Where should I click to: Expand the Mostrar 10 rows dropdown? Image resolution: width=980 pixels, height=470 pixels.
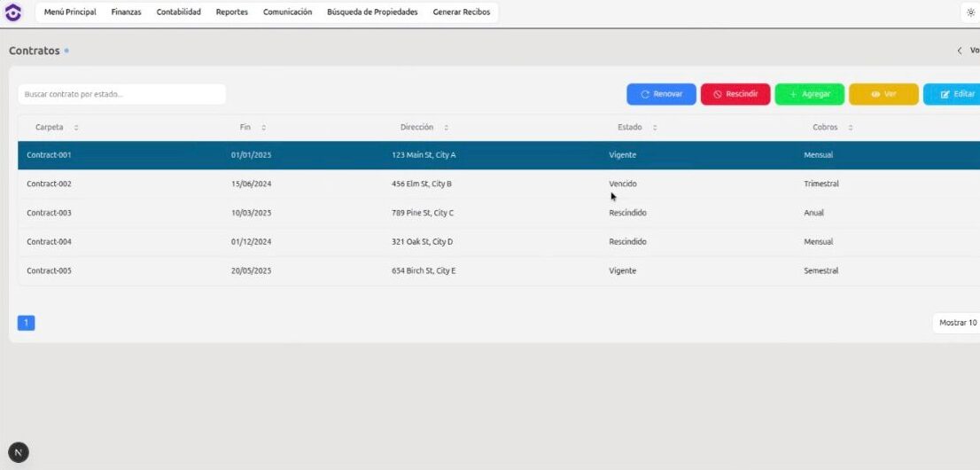957,323
